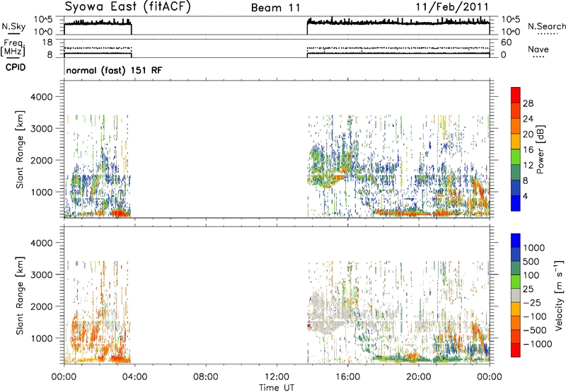Click velocity panel 'Slant Range [km]' label
The image size is (566, 392).
20,296
